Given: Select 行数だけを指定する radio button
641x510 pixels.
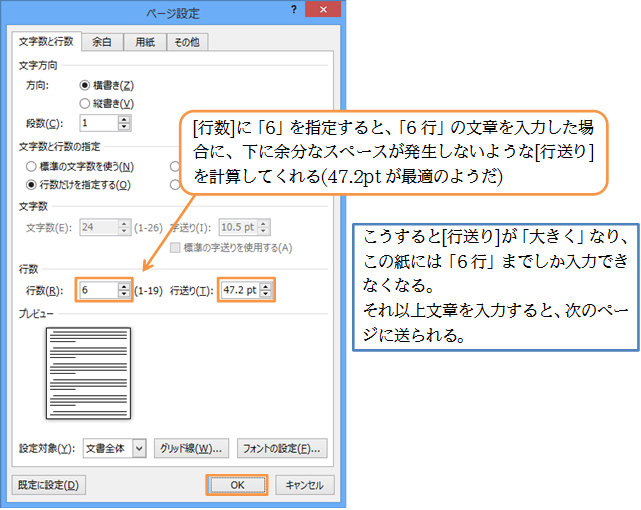Looking at the screenshot, I should tap(31, 184).
